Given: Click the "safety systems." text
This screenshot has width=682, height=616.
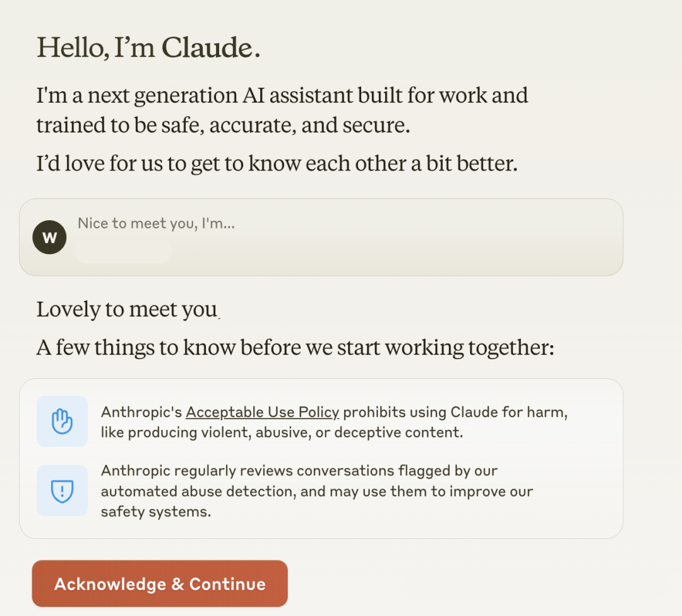Looking at the screenshot, I should coord(156,511).
